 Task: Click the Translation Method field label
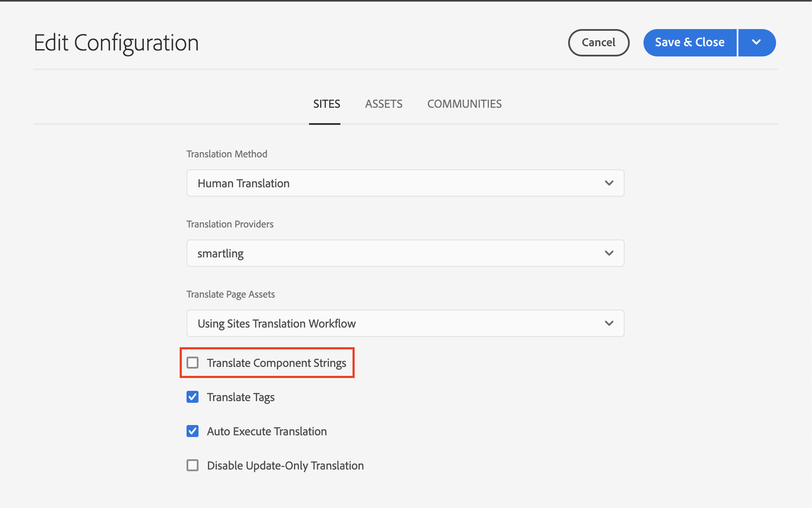pyautogui.click(x=227, y=154)
